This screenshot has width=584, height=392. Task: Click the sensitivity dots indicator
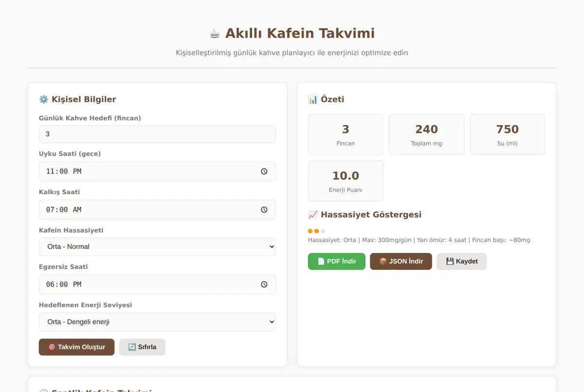[317, 231]
